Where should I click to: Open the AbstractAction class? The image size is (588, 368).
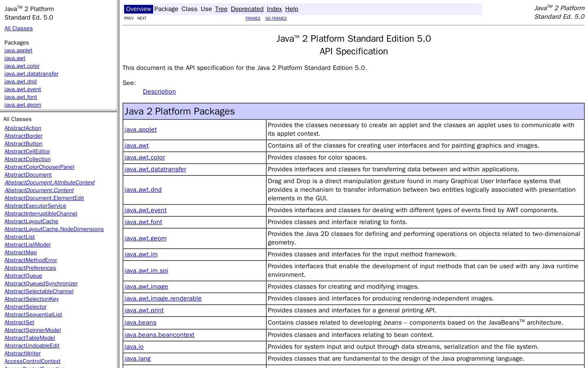click(23, 128)
